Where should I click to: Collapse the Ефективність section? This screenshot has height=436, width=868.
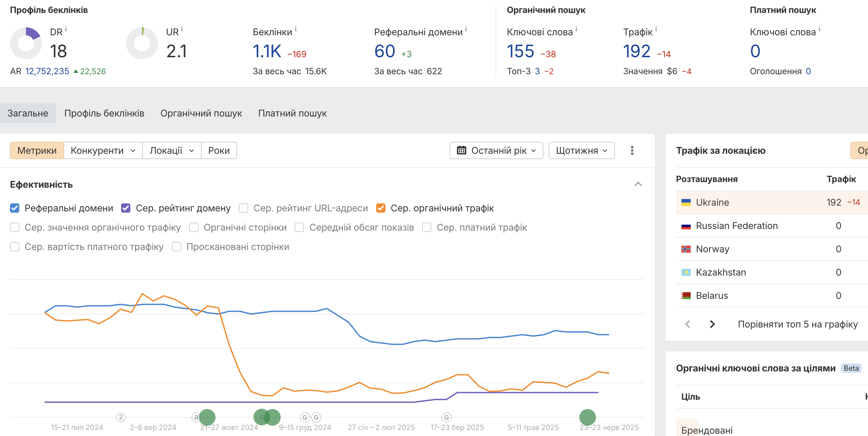[638, 184]
